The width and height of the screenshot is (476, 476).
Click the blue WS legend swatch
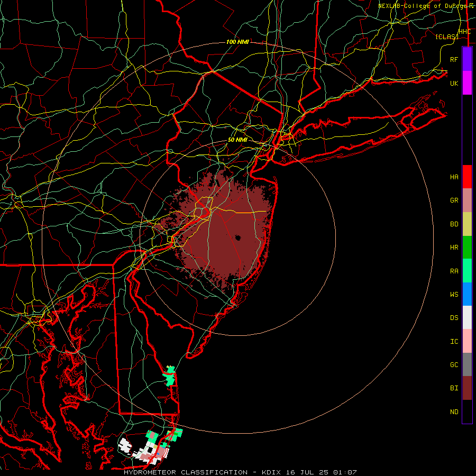pos(467,294)
